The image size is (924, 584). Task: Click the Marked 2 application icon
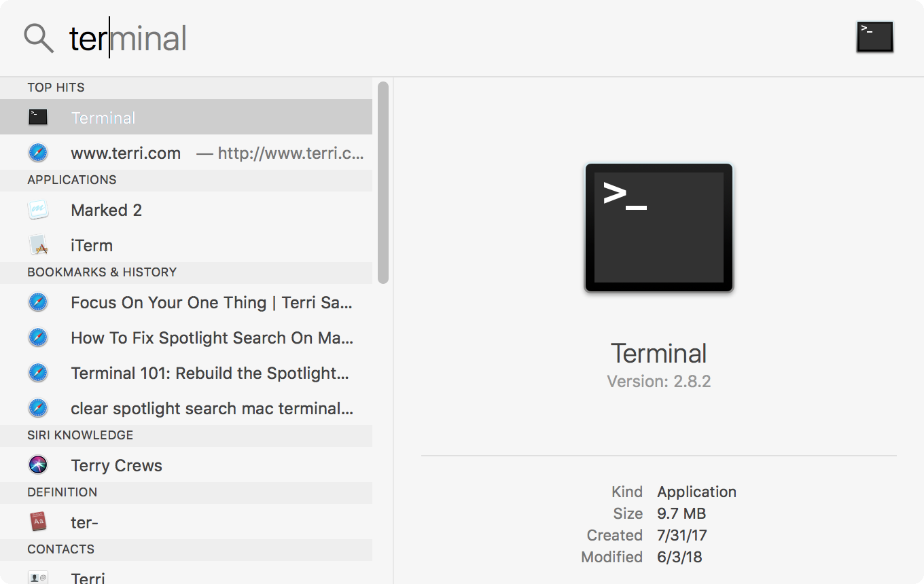coord(38,210)
